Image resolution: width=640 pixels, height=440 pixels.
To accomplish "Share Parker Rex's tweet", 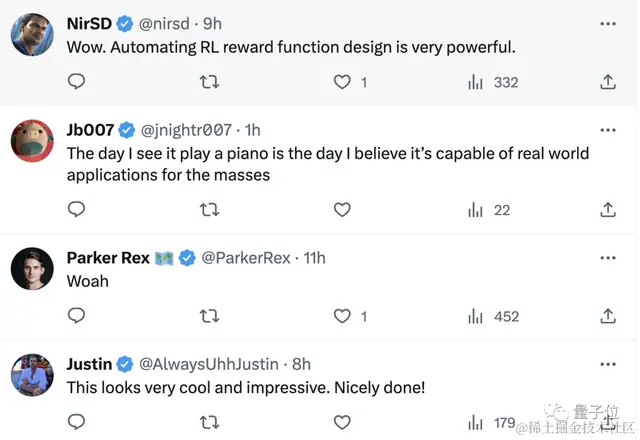I will pos(608,316).
